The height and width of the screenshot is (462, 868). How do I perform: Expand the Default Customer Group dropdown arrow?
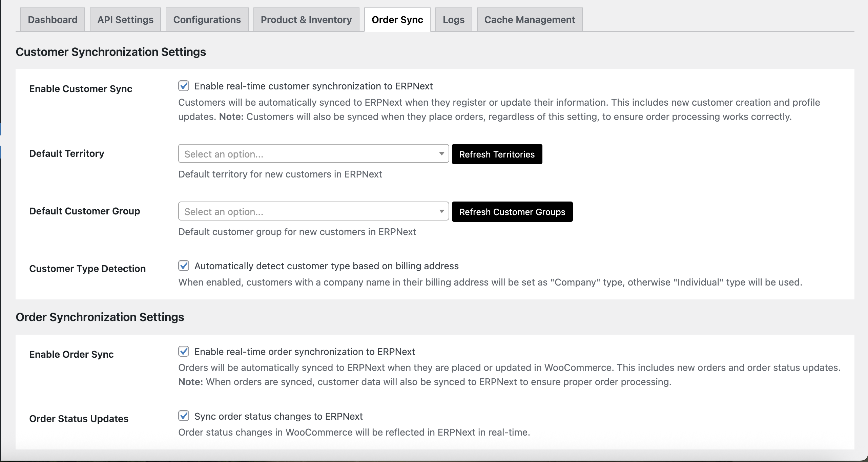click(441, 211)
